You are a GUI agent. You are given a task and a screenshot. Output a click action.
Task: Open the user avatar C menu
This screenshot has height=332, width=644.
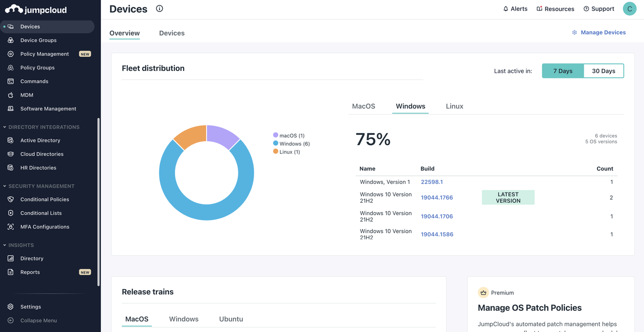click(629, 9)
